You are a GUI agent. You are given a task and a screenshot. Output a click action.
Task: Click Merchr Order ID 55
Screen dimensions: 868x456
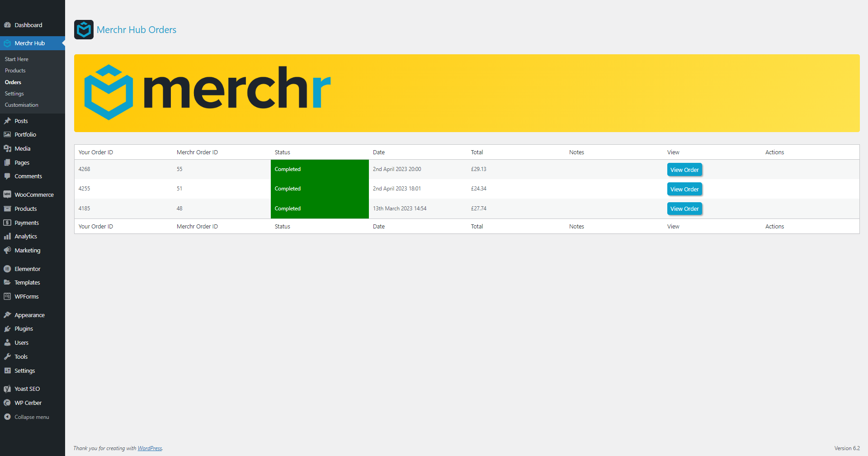point(179,169)
